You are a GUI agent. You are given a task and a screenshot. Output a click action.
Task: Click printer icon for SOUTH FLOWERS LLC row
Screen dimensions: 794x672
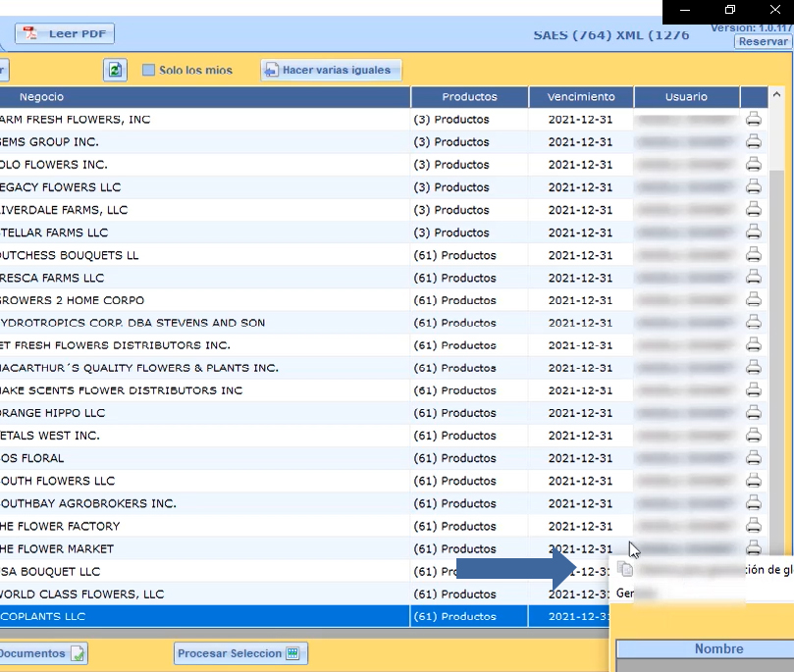(753, 481)
